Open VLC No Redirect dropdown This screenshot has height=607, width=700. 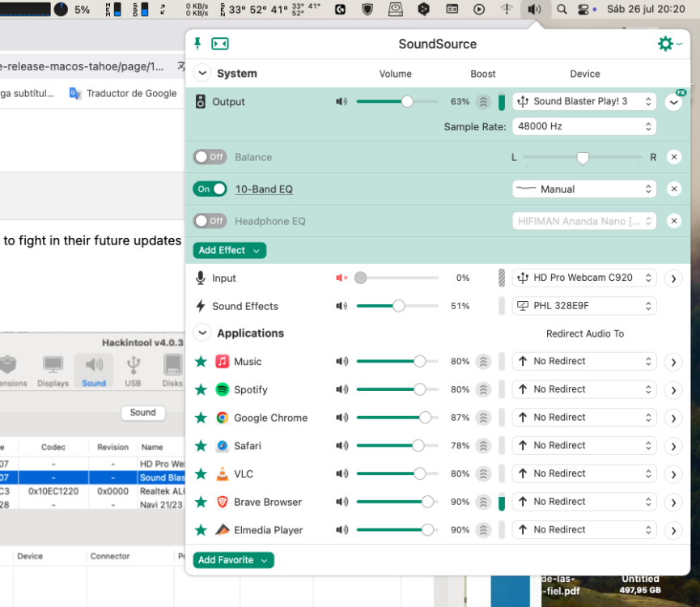(x=584, y=473)
